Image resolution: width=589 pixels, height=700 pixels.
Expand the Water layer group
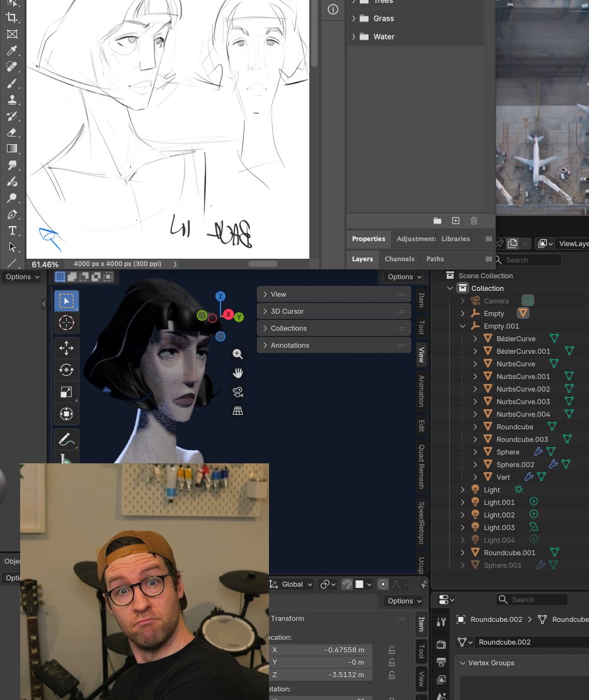click(x=353, y=37)
